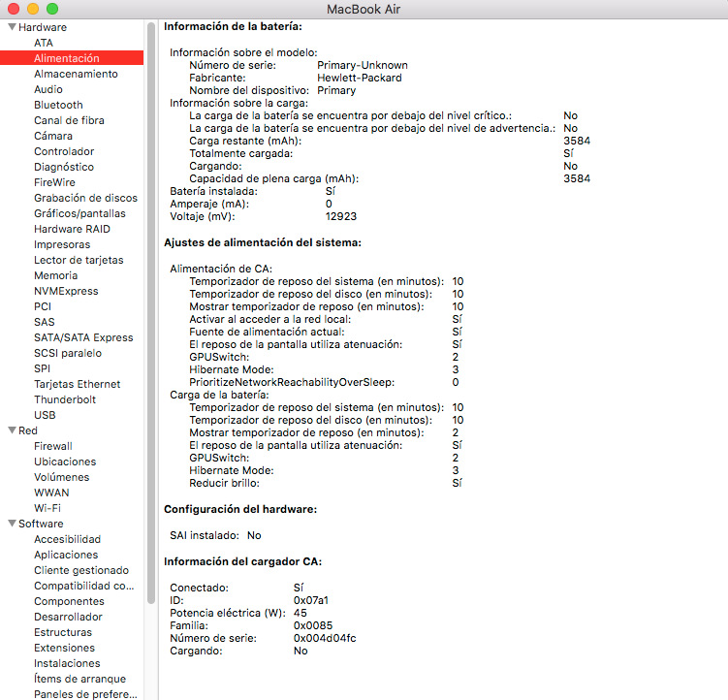
Task: Select SCSI paralelo in sidebar
Action: click(x=68, y=353)
